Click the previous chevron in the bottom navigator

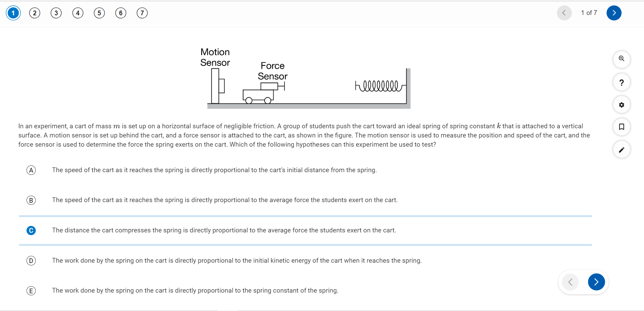pyautogui.click(x=570, y=282)
